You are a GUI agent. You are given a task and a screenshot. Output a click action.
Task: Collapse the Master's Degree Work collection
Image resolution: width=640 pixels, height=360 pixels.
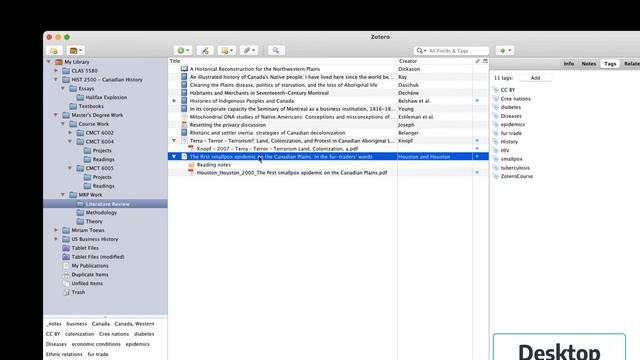click(x=56, y=115)
